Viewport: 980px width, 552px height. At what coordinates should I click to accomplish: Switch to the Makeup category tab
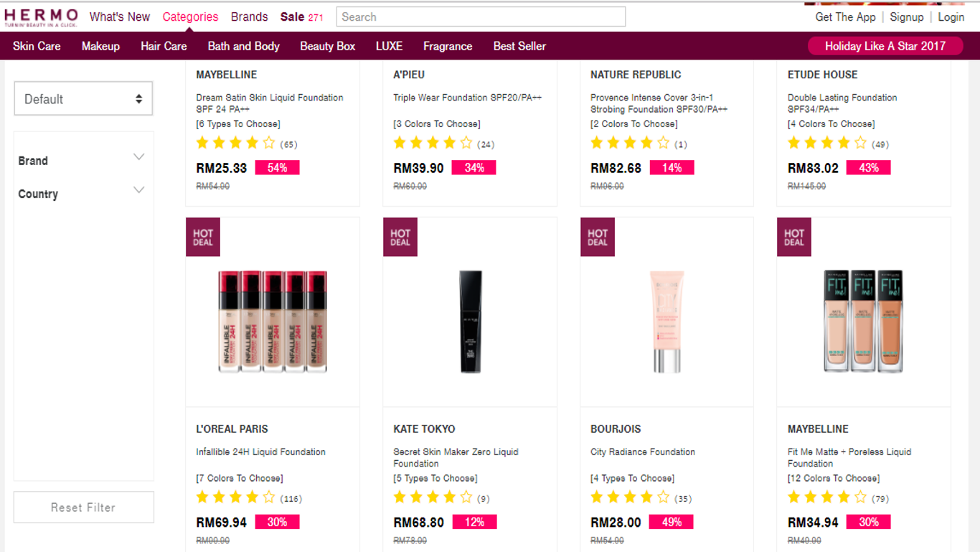100,46
